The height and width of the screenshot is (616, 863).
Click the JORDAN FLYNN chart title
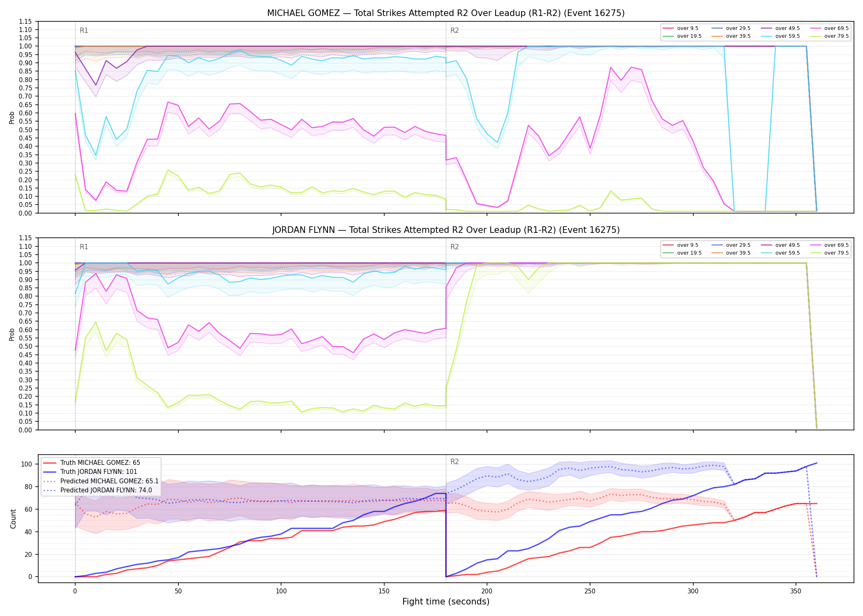(x=446, y=230)
